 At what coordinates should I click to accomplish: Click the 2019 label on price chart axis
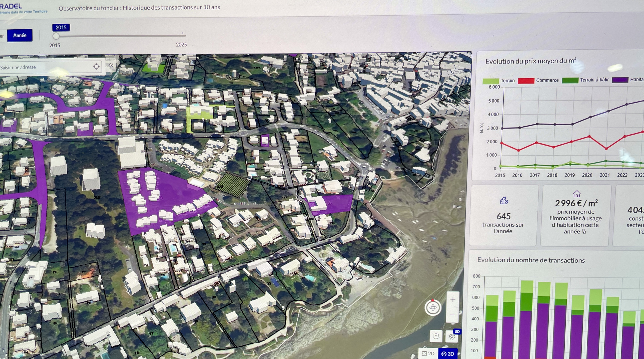[569, 175]
